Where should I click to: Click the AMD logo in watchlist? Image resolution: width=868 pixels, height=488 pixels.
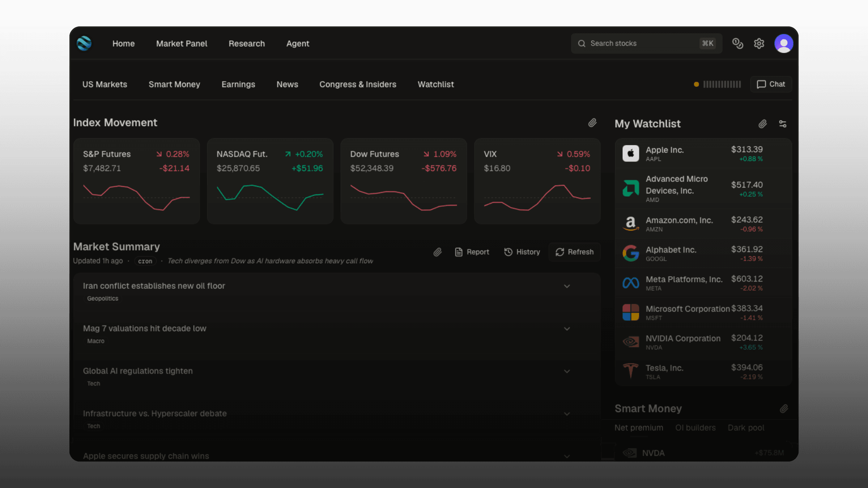pyautogui.click(x=631, y=188)
